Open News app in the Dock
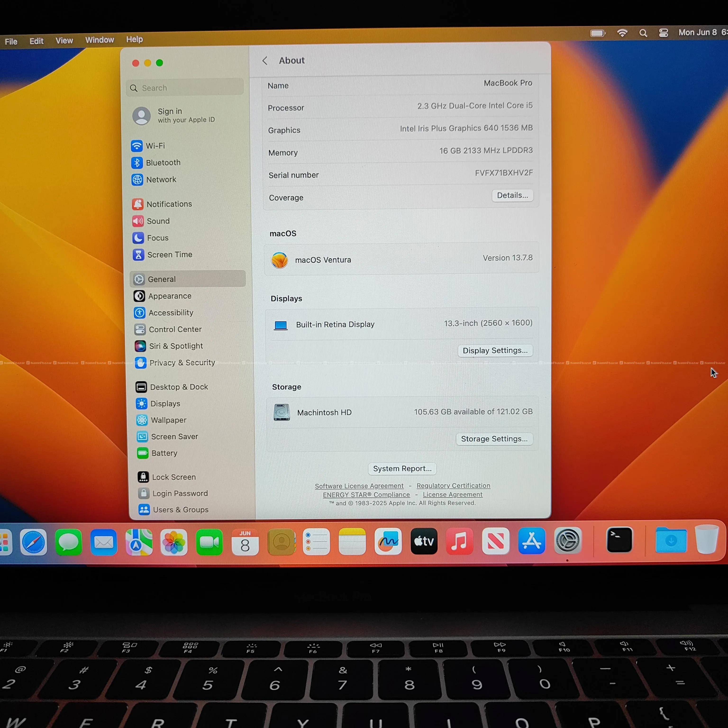 click(x=496, y=541)
